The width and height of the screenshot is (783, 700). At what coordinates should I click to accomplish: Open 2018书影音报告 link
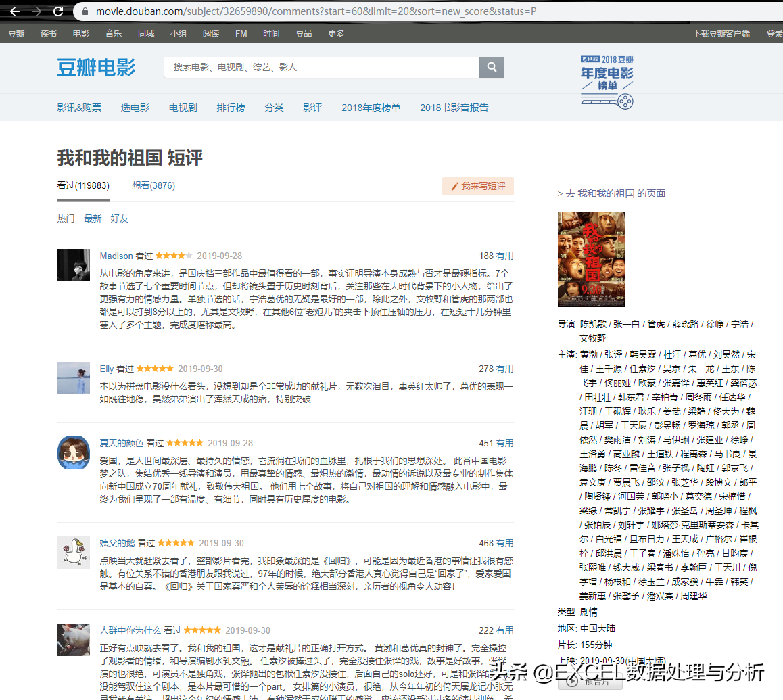point(454,108)
